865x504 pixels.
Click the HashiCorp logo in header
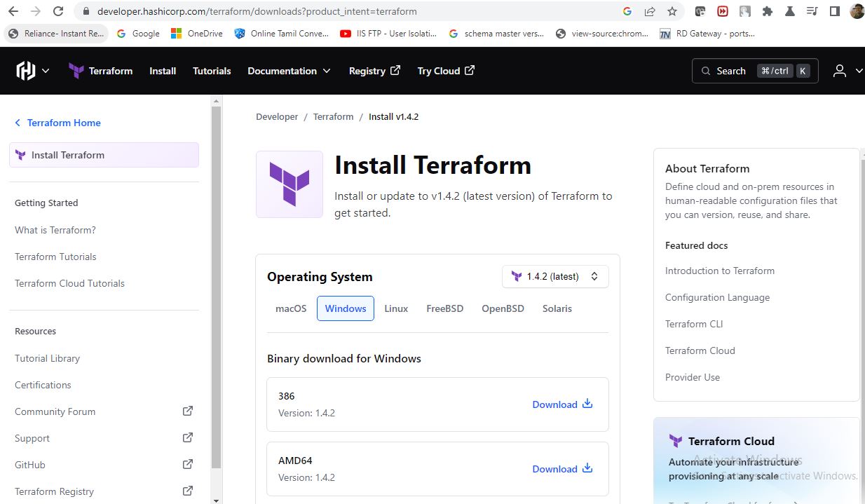26,71
